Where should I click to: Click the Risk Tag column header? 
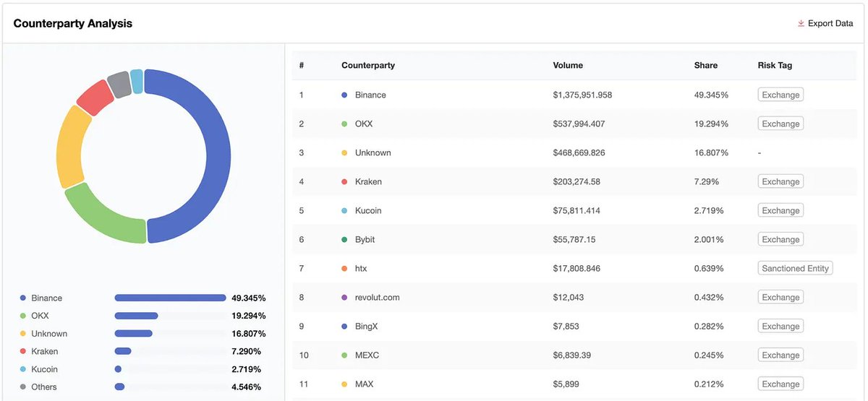point(775,65)
